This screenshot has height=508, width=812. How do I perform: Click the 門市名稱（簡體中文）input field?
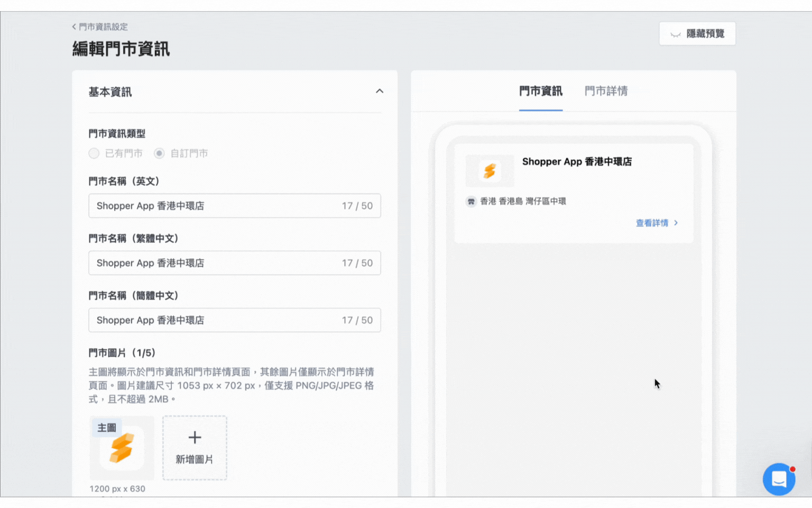[x=235, y=320]
